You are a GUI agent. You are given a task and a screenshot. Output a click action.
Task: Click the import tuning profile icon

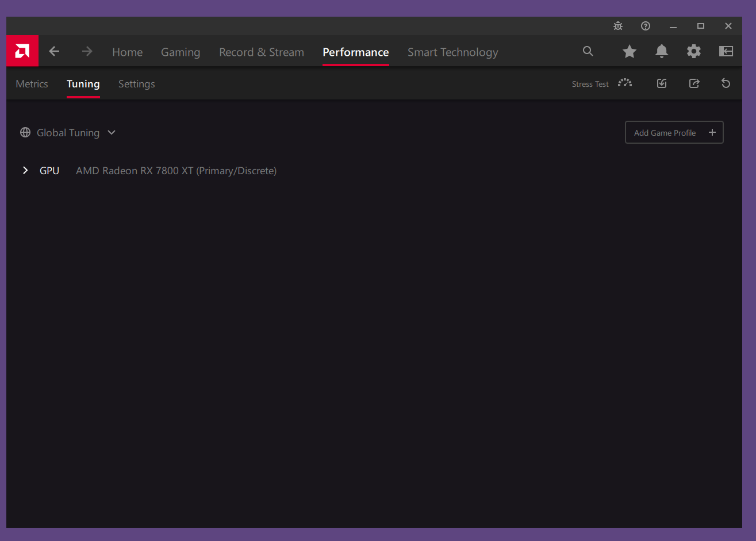click(x=662, y=83)
